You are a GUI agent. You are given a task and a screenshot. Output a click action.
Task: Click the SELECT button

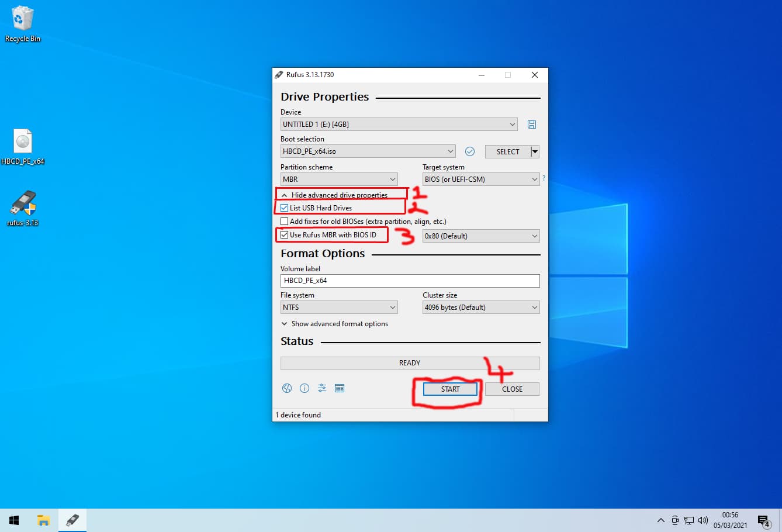[507, 152]
